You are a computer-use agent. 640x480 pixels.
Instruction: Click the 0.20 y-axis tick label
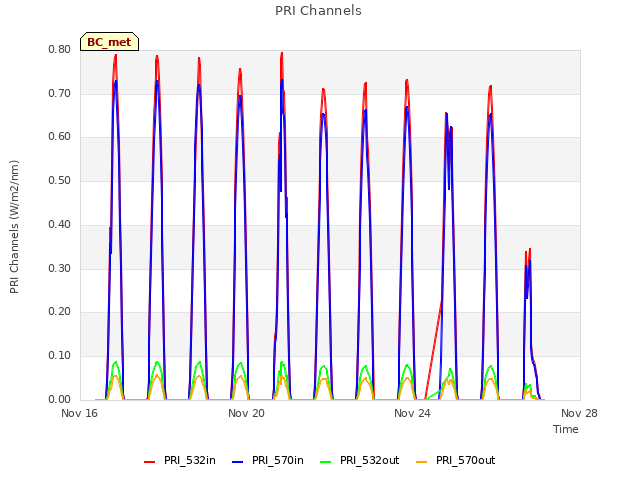[60, 312]
